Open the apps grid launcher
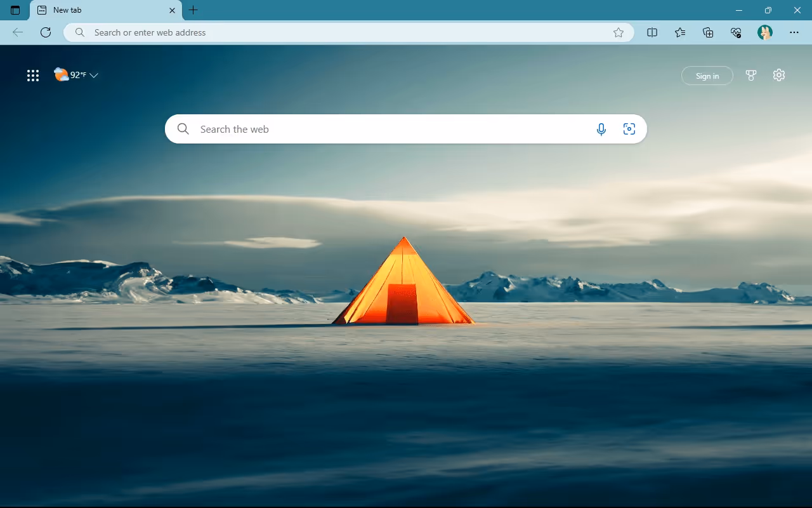This screenshot has height=508, width=812. 33,76
